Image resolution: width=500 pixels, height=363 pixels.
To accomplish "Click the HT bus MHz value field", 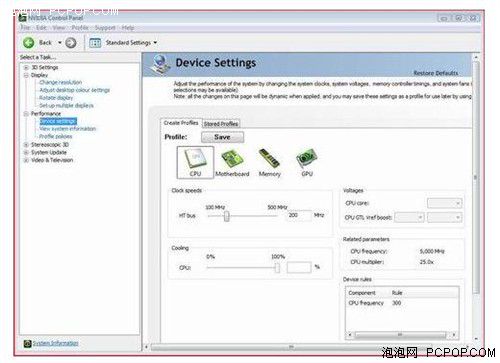I will coord(299,216).
